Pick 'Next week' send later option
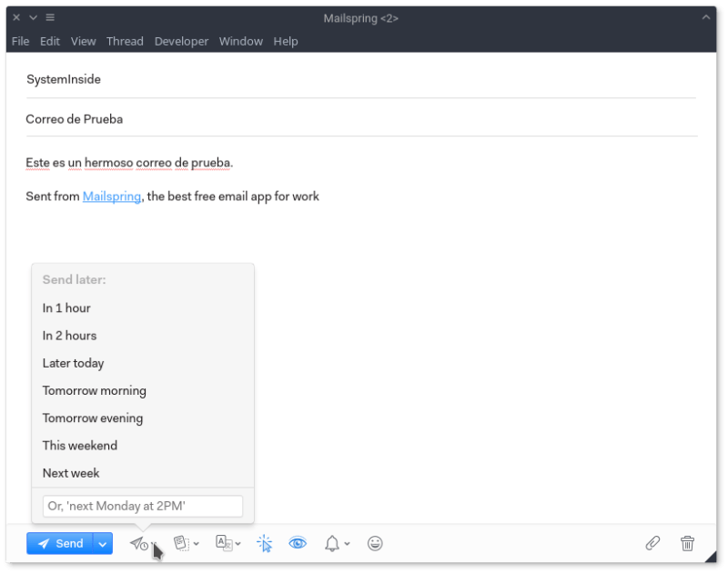The image size is (728, 574). 71,473
